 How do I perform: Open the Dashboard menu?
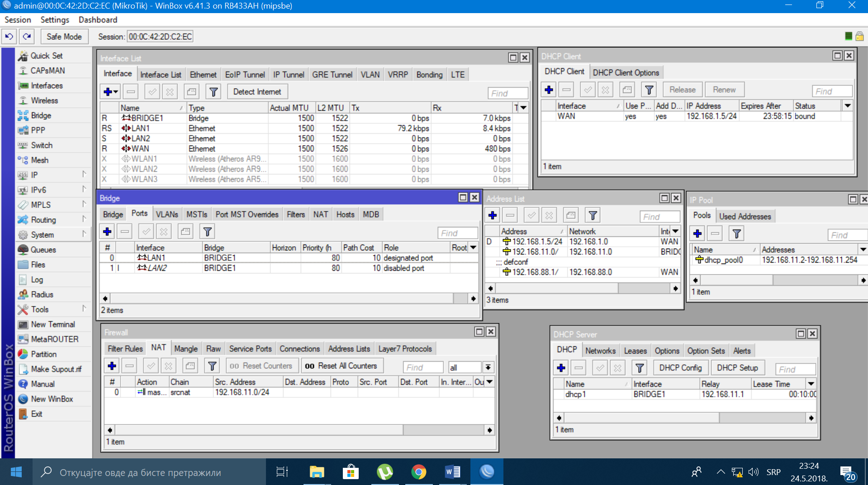(x=98, y=20)
